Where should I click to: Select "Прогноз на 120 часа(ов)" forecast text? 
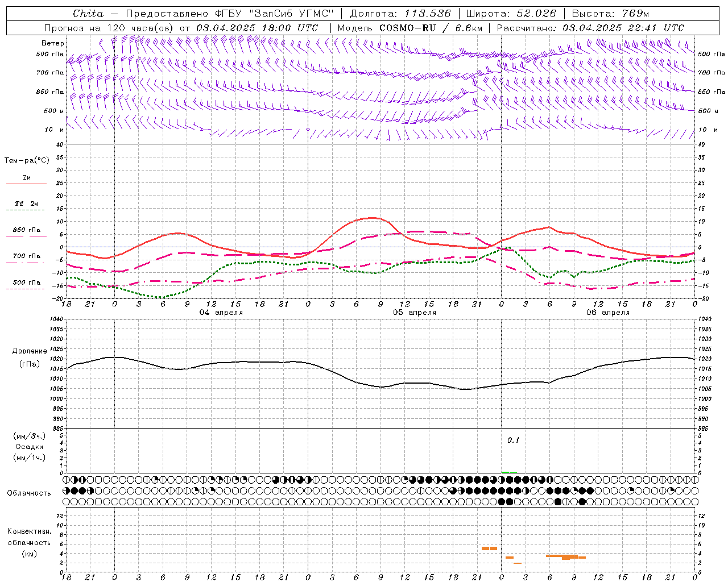point(109,28)
